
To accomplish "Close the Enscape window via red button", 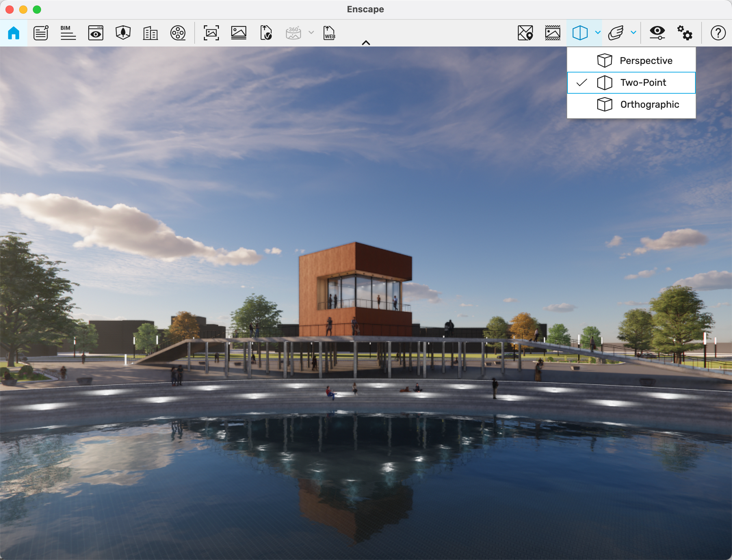I will click(10, 10).
